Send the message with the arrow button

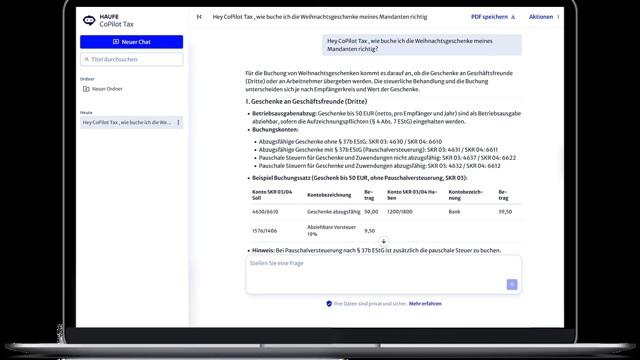pyautogui.click(x=512, y=284)
